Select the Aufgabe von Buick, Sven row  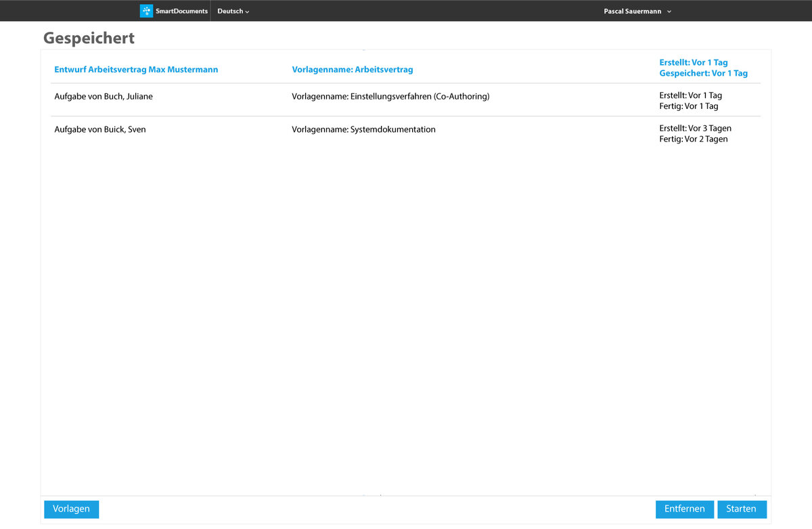click(x=100, y=129)
